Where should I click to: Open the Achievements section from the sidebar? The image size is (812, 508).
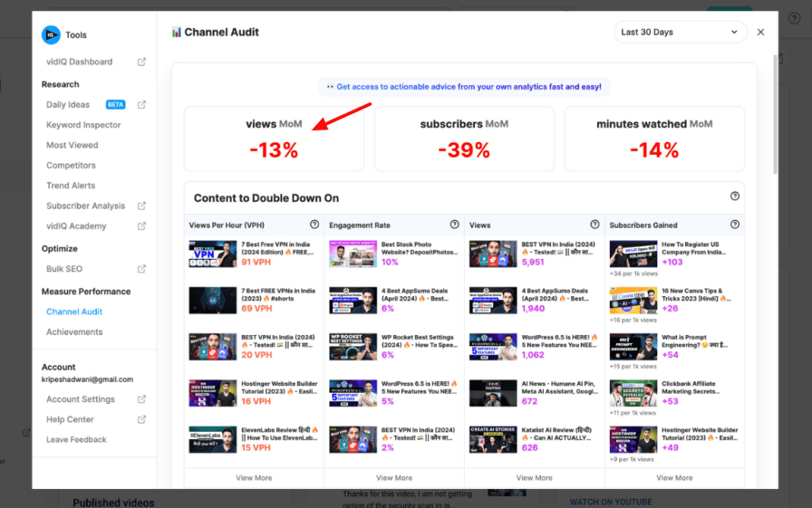pyautogui.click(x=75, y=332)
